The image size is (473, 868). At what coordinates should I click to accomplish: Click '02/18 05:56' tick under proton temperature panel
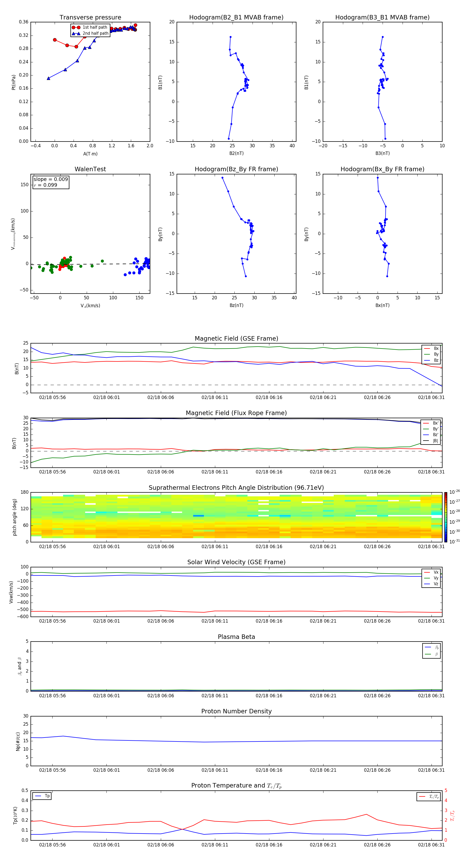[53, 845]
